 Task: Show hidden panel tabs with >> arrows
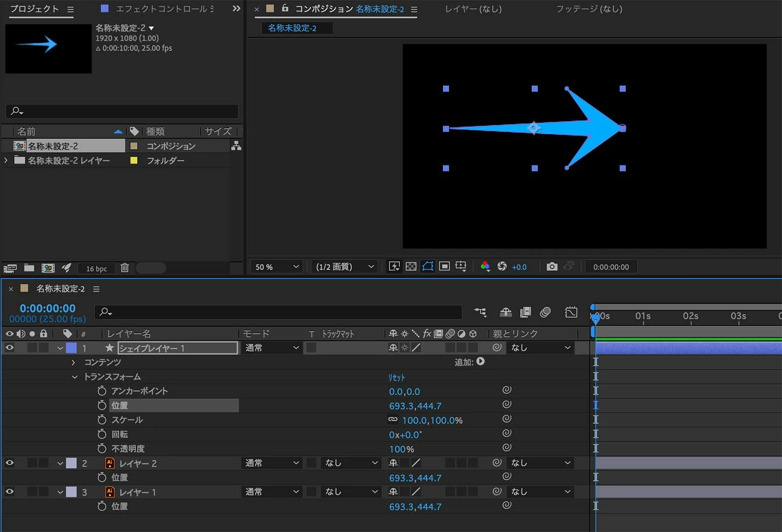pos(236,9)
